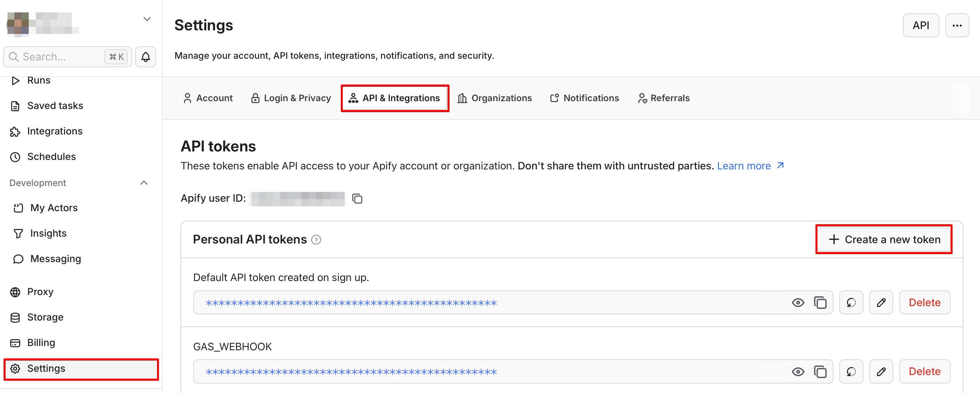Reveal the GAS_WEBHOOK token value
The image size is (980, 393).
[x=798, y=372]
